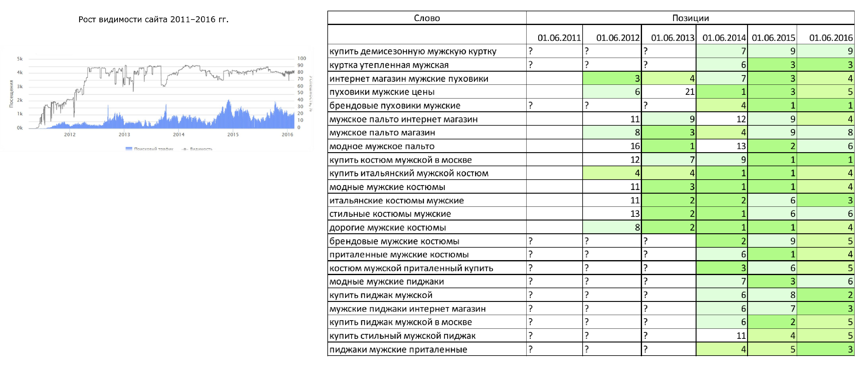Screen dimensions: 868x369
Task: Click the Позиции header cell
Action: click(x=690, y=18)
